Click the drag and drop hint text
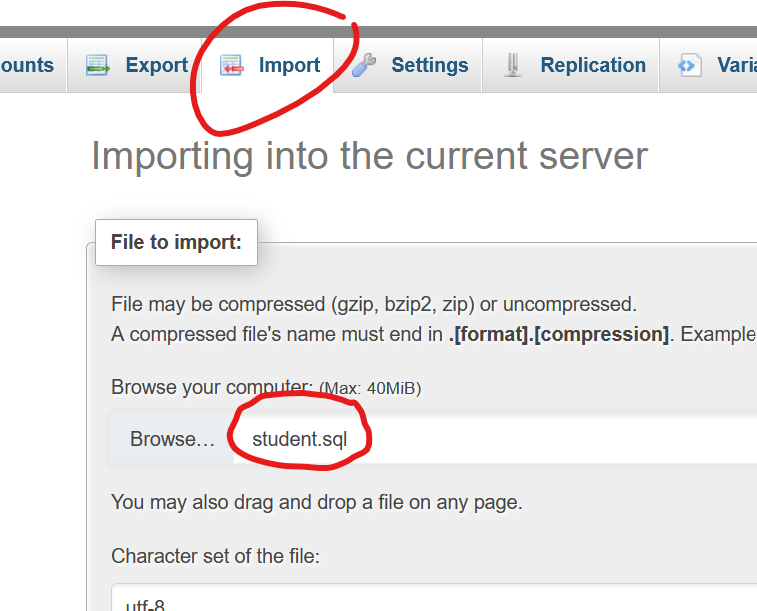Image resolution: width=757 pixels, height=611 pixels. click(x=316, y=502)
